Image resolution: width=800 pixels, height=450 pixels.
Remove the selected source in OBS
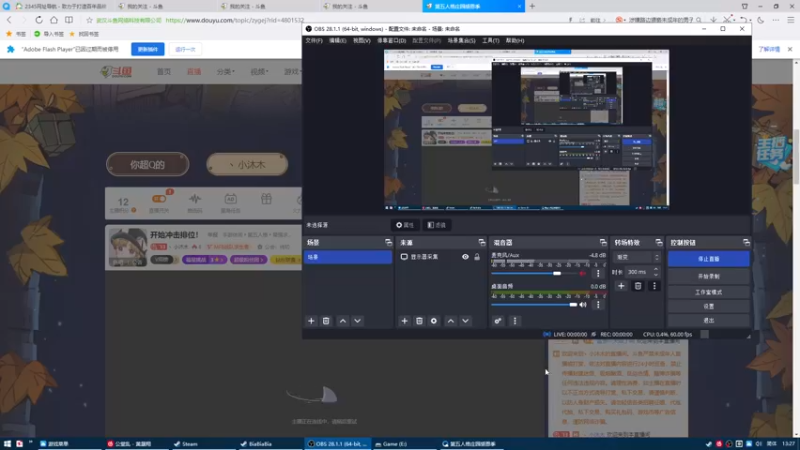(419, 321)
